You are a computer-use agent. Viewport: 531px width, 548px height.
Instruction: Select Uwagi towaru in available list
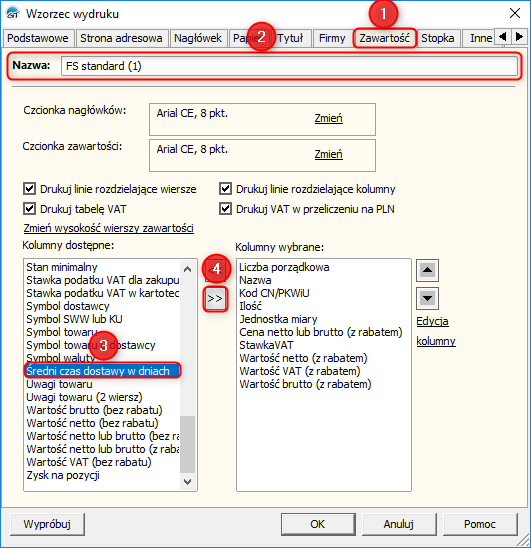59,384
